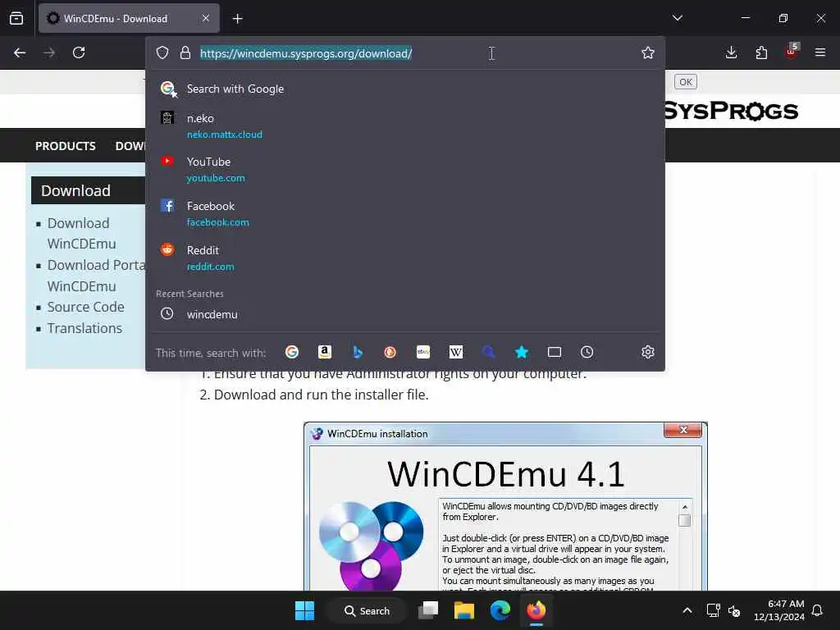840x630 pixels.
Task: Open the Reddit suggestion
Action: pos(405,258)
